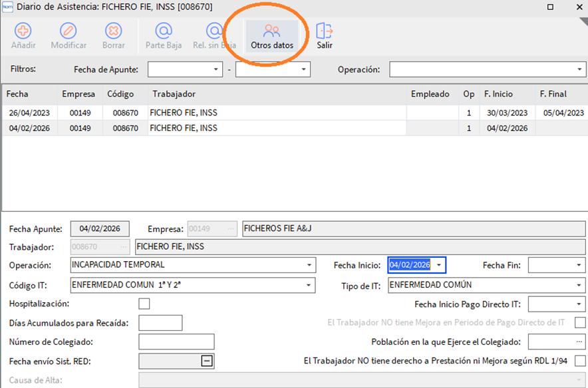Image resolution: width=588 pixels, height=388 pixels.
Task: Expand the Operación filter dropdown
Action: 579,70
